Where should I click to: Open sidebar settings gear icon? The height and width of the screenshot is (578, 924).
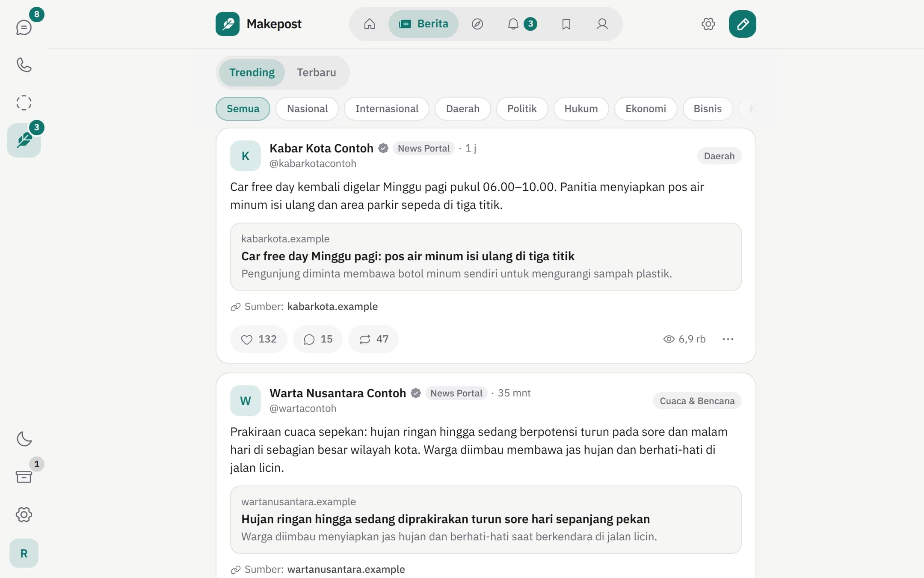24,514
